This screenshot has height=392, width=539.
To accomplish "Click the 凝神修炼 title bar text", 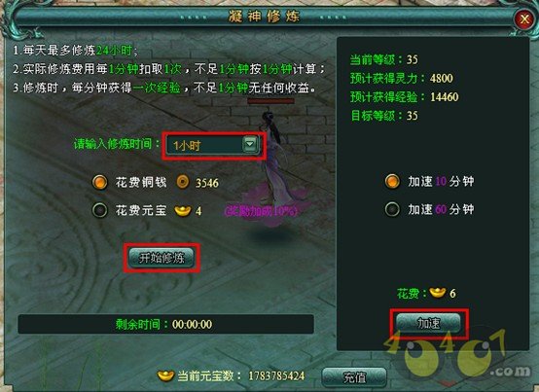I will point(264,17).
